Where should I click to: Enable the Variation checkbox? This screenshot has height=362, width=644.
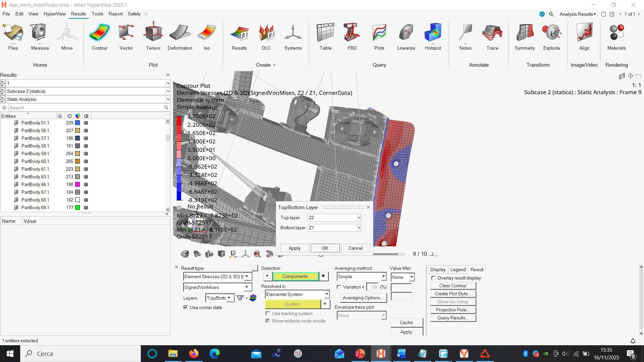point(339,287)
